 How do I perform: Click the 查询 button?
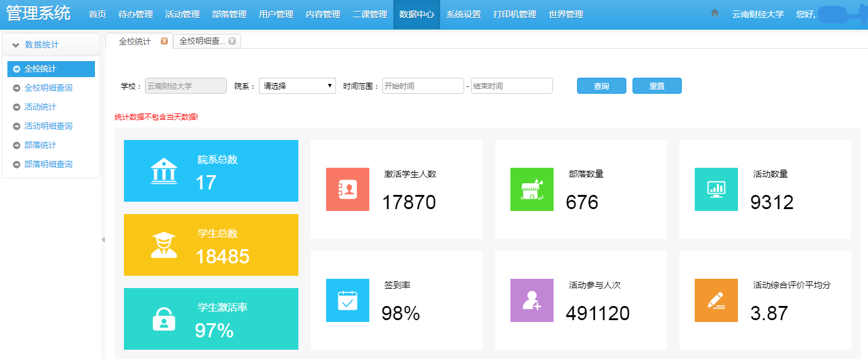coord(601,86)
